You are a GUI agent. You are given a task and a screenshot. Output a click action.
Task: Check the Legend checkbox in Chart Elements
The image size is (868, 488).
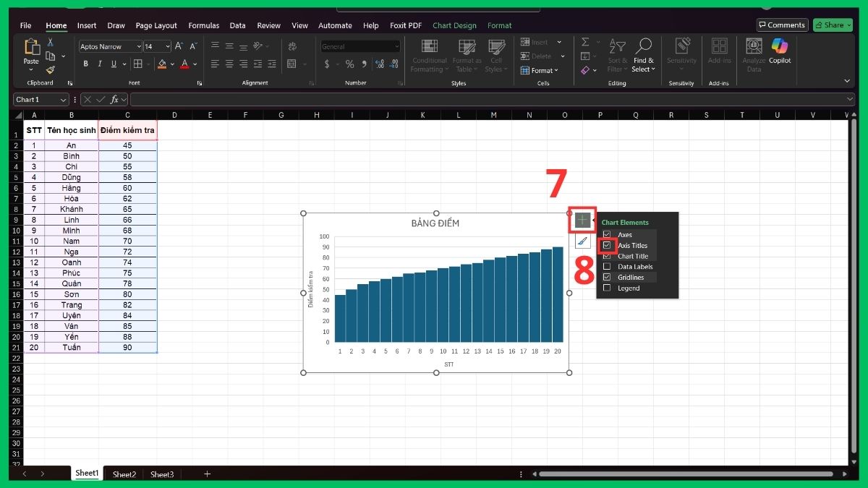607,288
